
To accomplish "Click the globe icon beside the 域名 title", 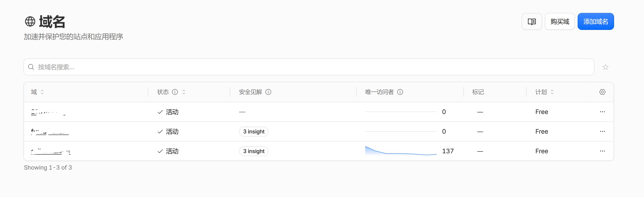I will (30, 21).
